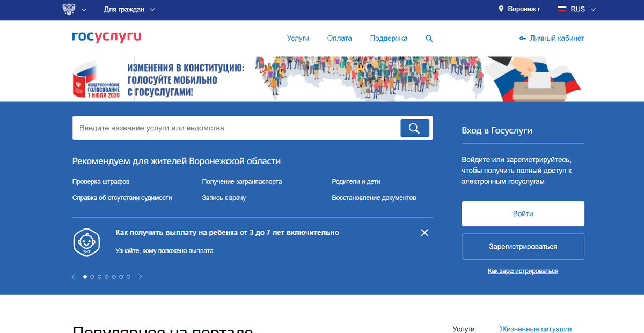
Task: Select the fourth carousel dot
Action: pos(107,277)
